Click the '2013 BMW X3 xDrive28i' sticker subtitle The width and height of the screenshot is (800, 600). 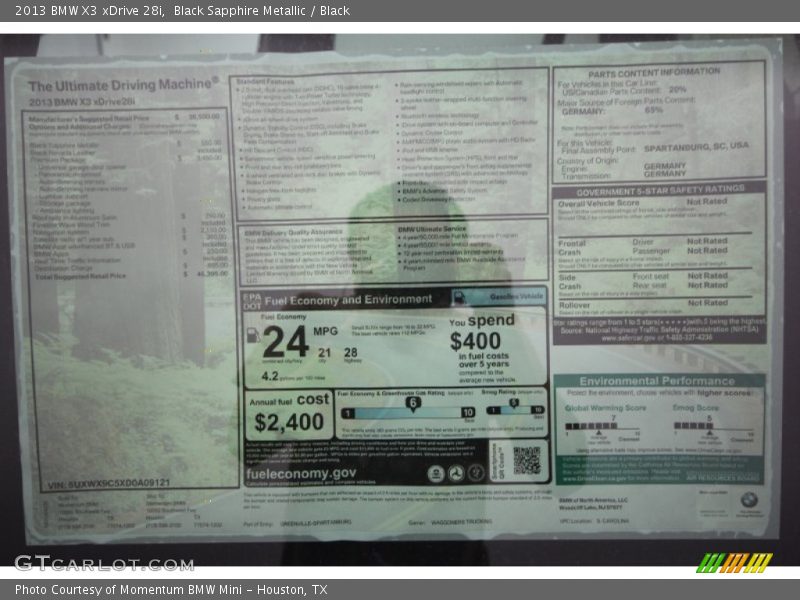(82, 102)
